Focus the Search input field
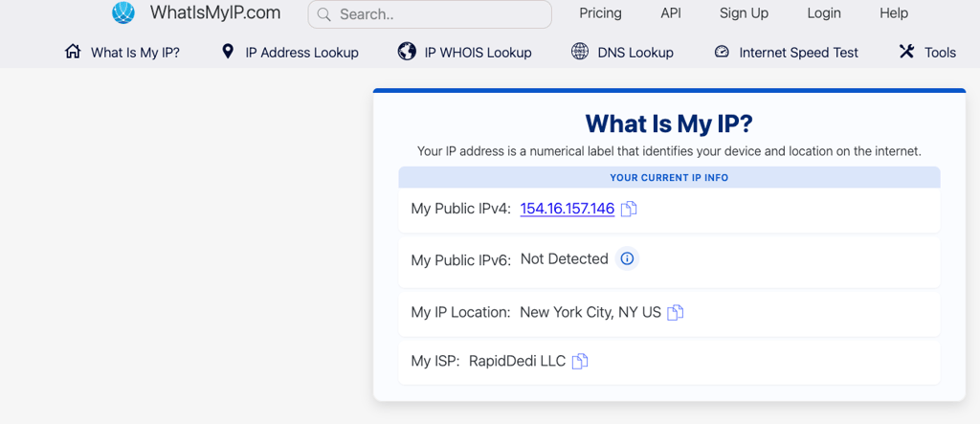 click(x=430, y=14)
